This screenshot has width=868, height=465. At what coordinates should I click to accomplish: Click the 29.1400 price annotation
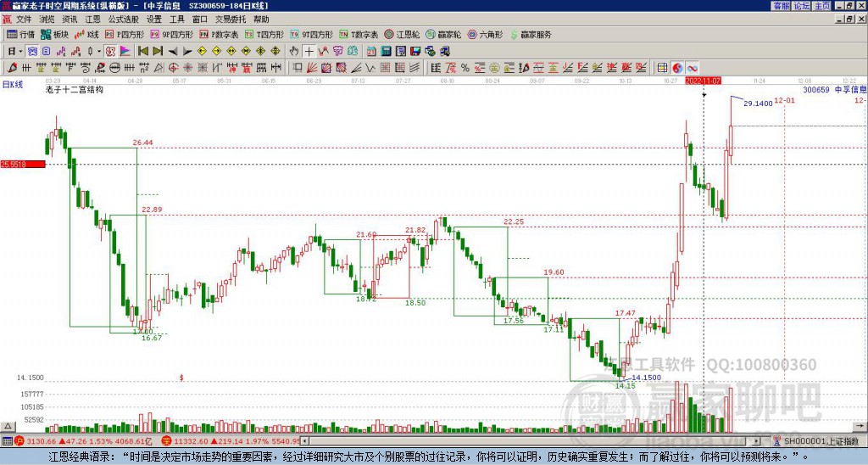pos(758,103)
